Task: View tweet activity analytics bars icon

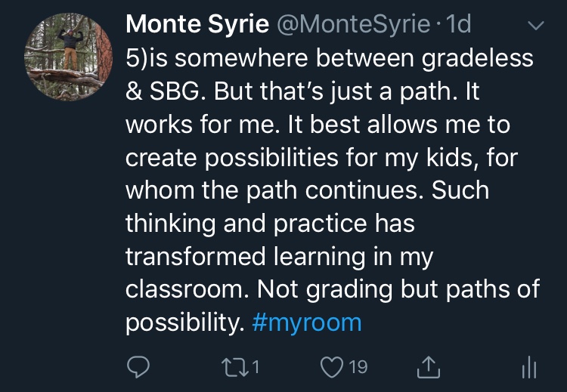Action: (528, 368)
